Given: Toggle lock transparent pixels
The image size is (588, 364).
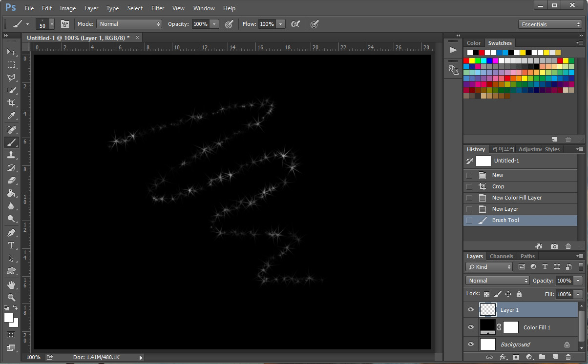Looking at the screenshot, I should (486, 294).
